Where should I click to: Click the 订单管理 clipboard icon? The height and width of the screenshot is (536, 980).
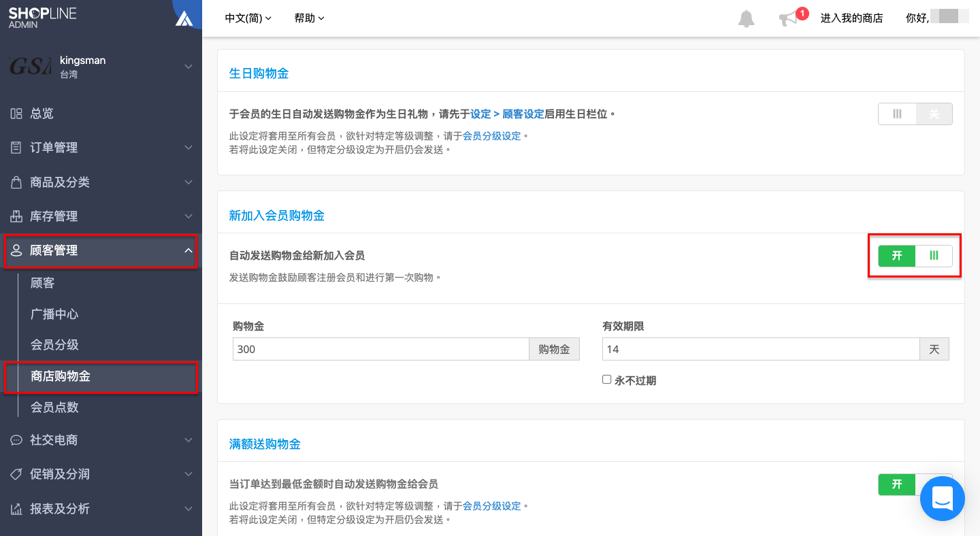click(16, 148)
